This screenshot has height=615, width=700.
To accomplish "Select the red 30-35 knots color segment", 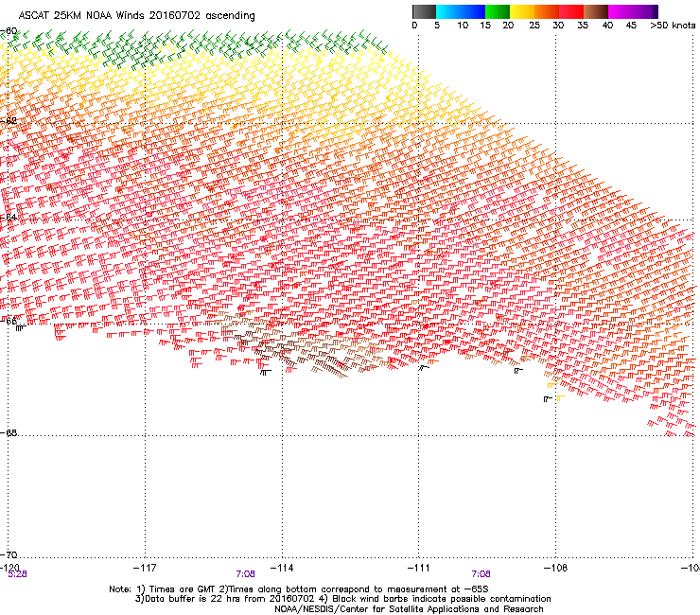I will pyautogui.click(x=571, y=11).
